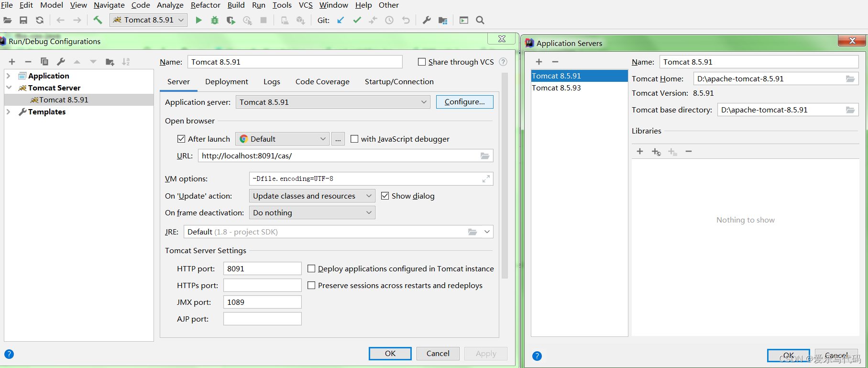Add a library with the Libraries plus icon

click(x=640, y=151)
